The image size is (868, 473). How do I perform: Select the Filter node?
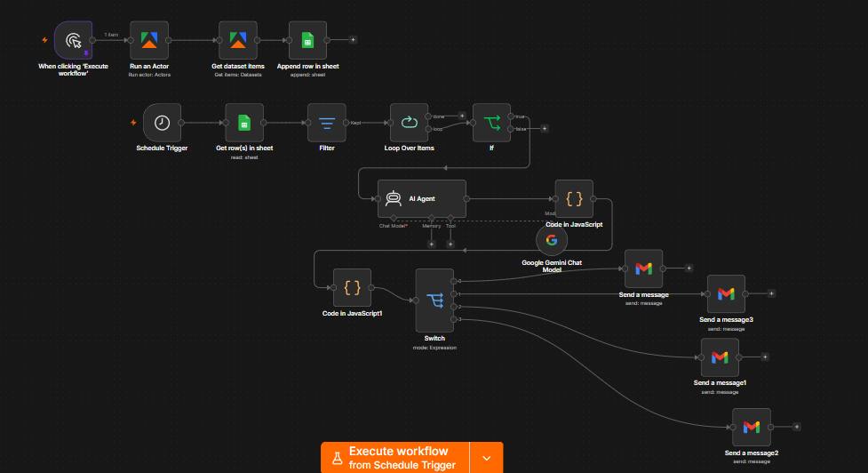tap(327, 123)
